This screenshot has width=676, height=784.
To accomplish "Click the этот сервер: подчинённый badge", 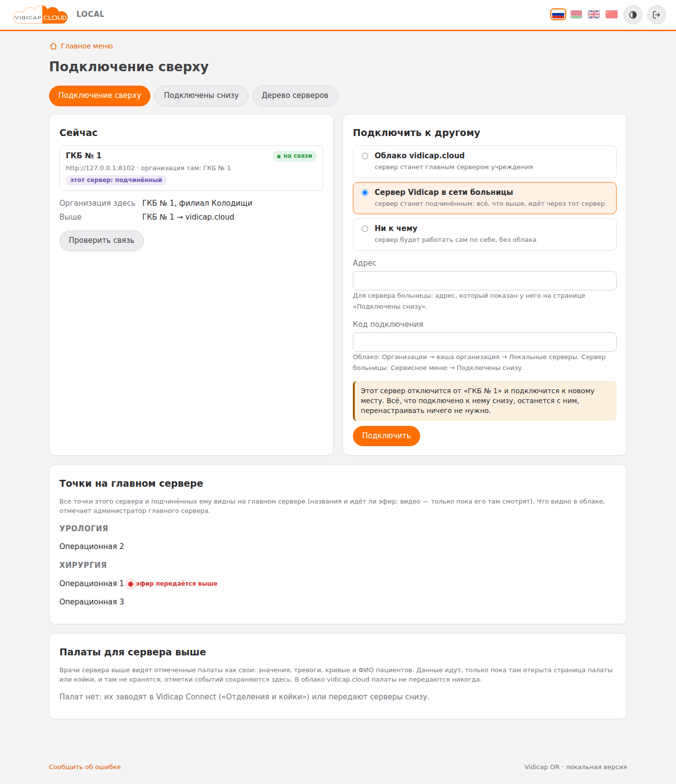I will [x=116, y=180].
